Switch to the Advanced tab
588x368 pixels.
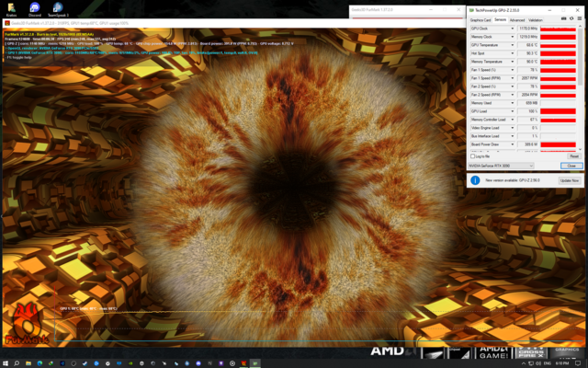point(517,20)
